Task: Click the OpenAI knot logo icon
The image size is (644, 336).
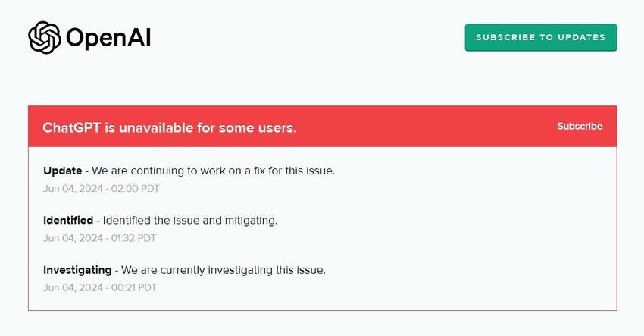Action: coord(44,37)
